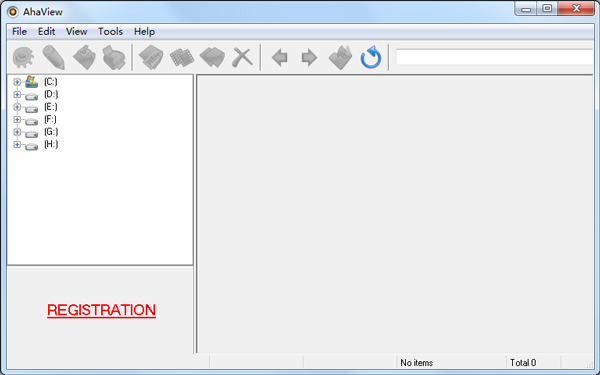The height and width of the screenshot is (375, 600).
Task: Click the up-folder toolbar icon
Action: (x=340, y=58)
